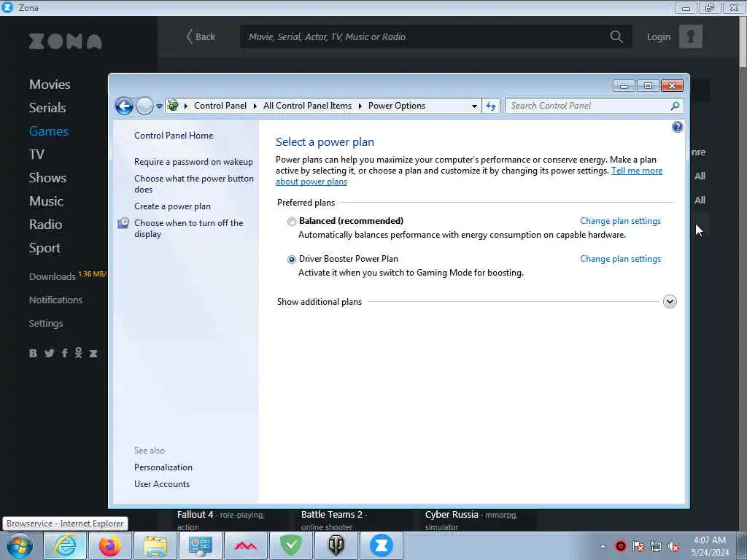
Task: Click the Odnoklassniki social icon in Zona
Action: 78,353
